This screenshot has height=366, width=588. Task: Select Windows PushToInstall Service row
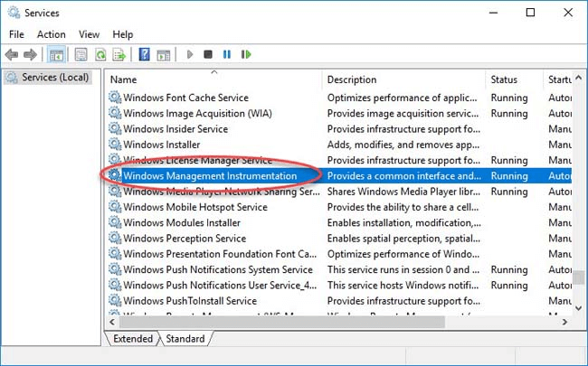pos(339,300)
